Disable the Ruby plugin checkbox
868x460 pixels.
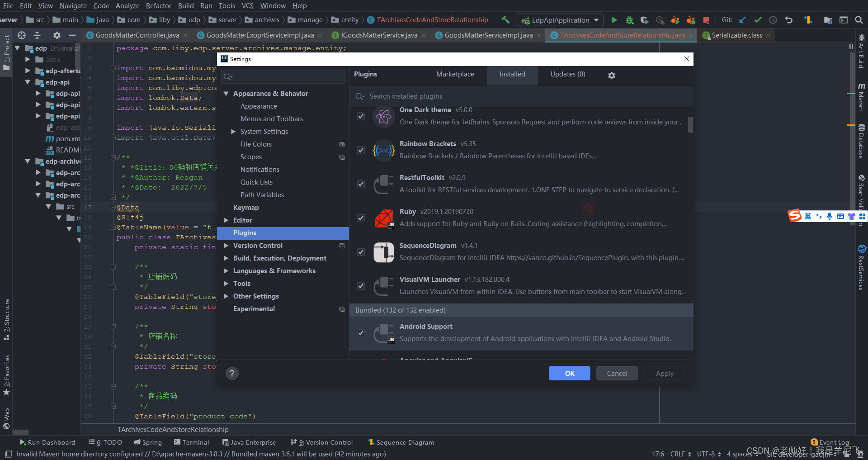click(x=361, y=218)
